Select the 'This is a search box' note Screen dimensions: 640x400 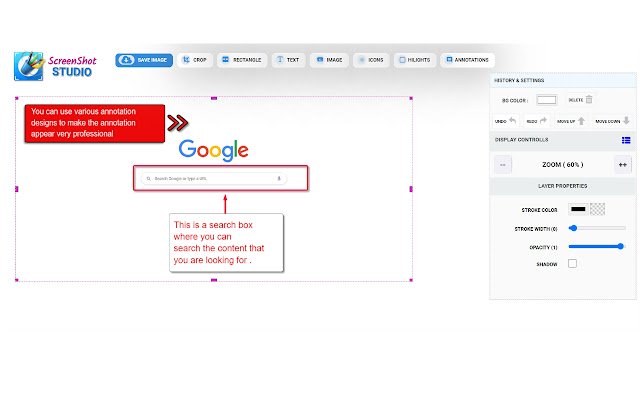[x=226, y=242]
